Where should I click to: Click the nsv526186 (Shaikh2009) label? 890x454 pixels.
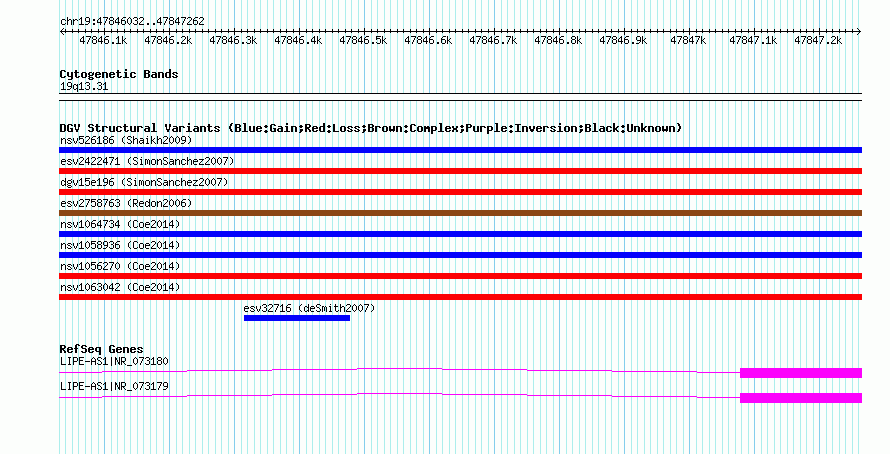coord(126,140)
